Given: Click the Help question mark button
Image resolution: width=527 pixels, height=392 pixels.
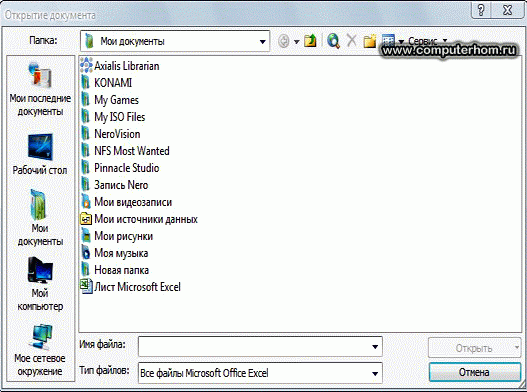Looking at the screenshot, I should pyautogui.click(x=481, y=10).
